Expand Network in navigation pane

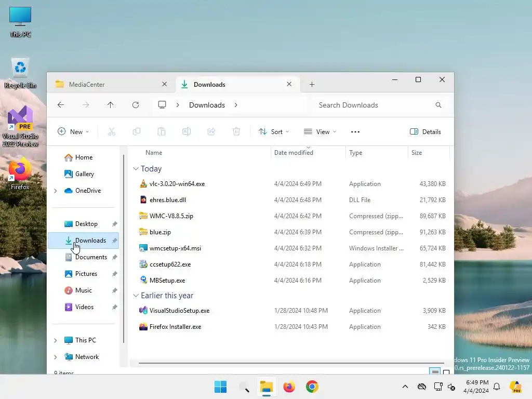tap(55, 357)
